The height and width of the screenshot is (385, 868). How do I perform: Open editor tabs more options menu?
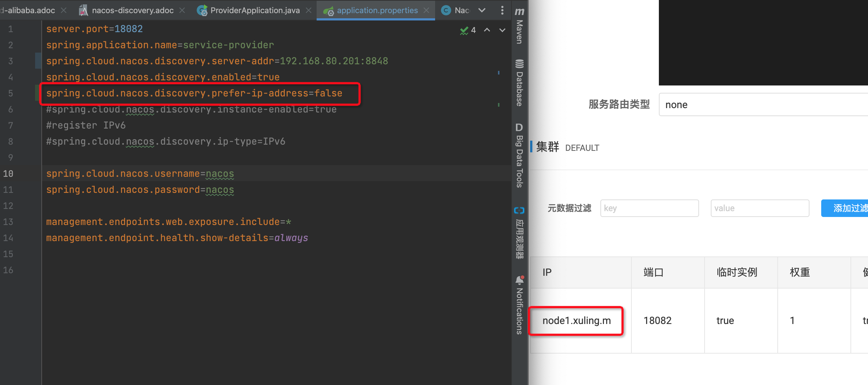[502, 11]
